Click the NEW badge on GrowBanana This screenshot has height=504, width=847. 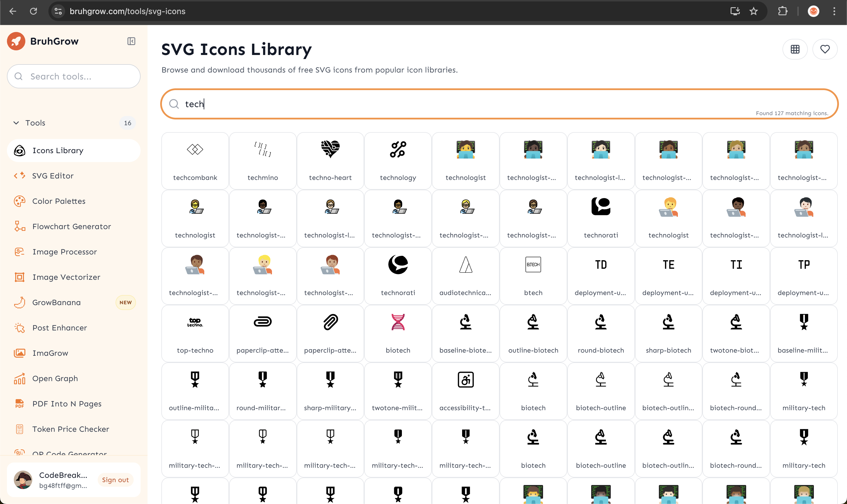[125, 302]
